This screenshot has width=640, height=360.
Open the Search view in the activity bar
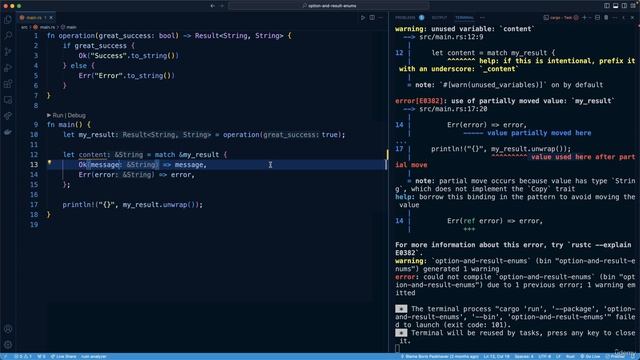[x=8, y=36]
